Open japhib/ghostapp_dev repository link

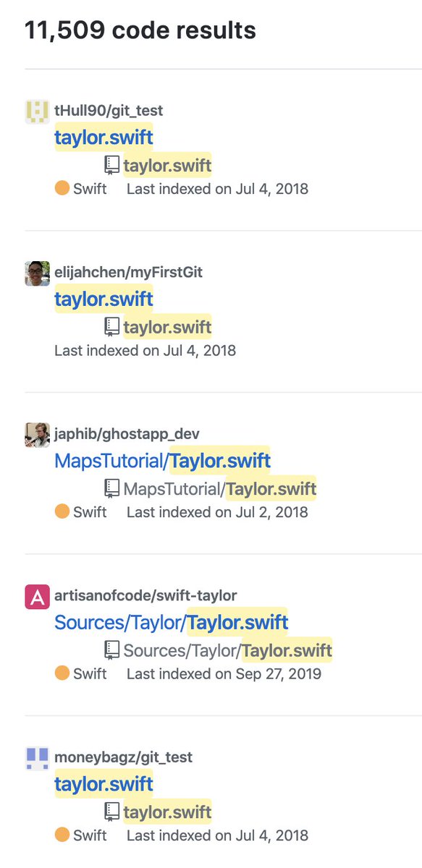[127, 434]
